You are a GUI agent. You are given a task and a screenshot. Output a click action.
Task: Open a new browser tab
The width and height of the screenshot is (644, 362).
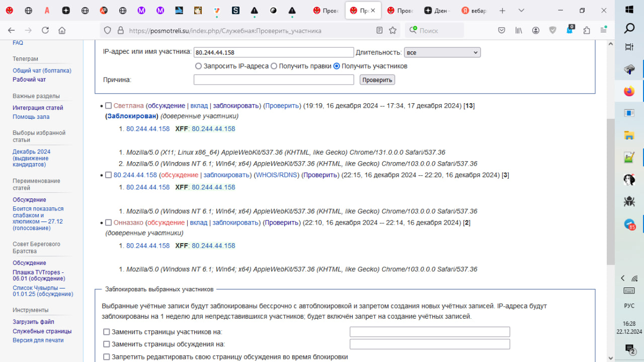[502, 11]
